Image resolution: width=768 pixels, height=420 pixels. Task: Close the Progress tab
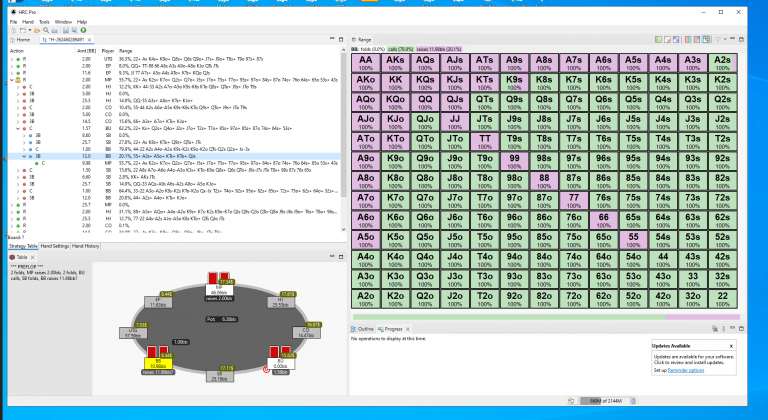point(408,329)
